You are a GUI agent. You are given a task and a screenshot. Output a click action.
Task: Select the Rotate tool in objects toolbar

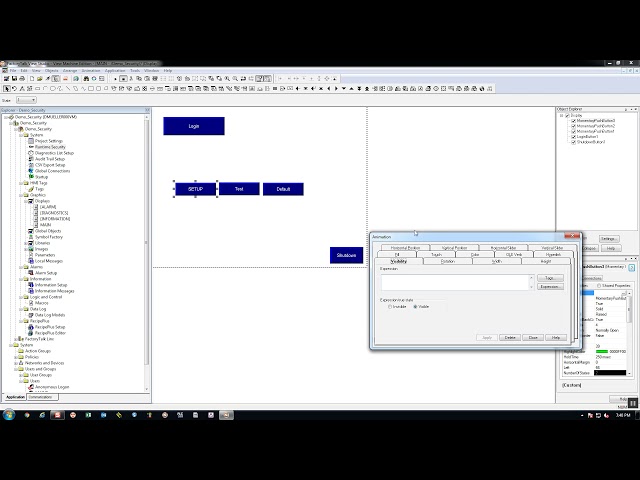[x=14, y=89]
